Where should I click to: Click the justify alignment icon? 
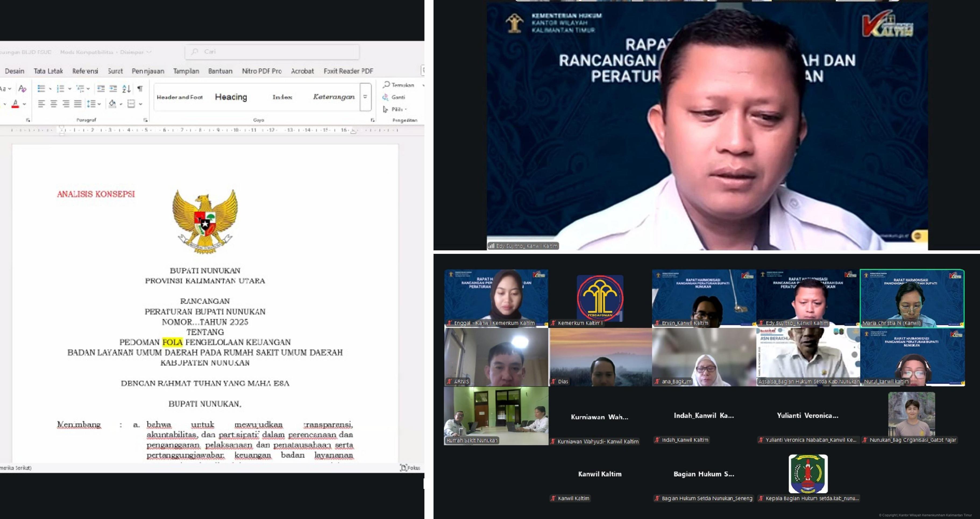tap(78, 104)
